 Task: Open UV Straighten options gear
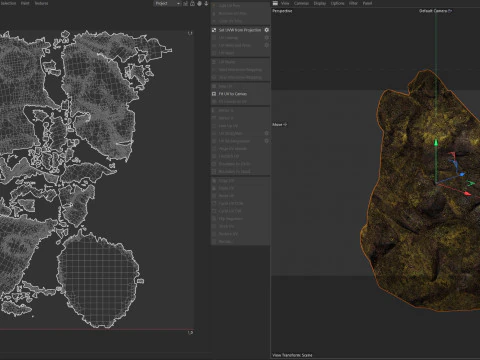coord(267,133)
